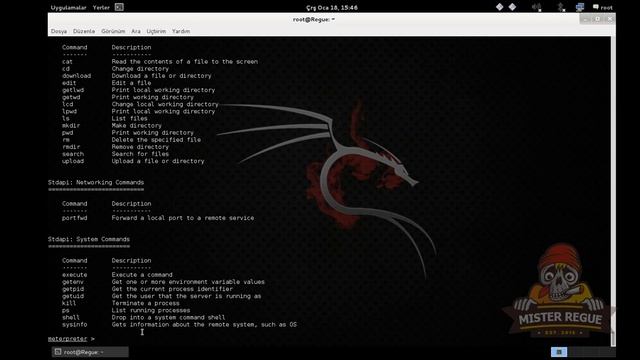The image size is (640, 360).
Task: Click the terminal window title root@Regue
Action: [313, 19]
